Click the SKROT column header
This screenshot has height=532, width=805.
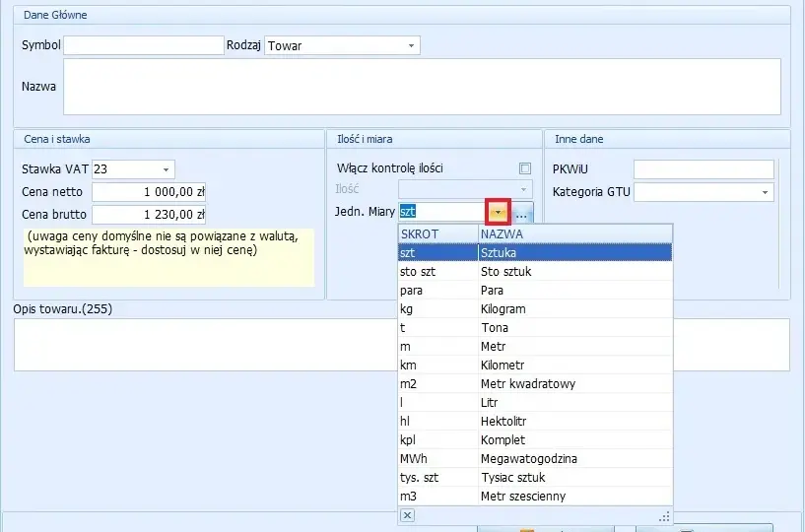click(x=437, y=234)
